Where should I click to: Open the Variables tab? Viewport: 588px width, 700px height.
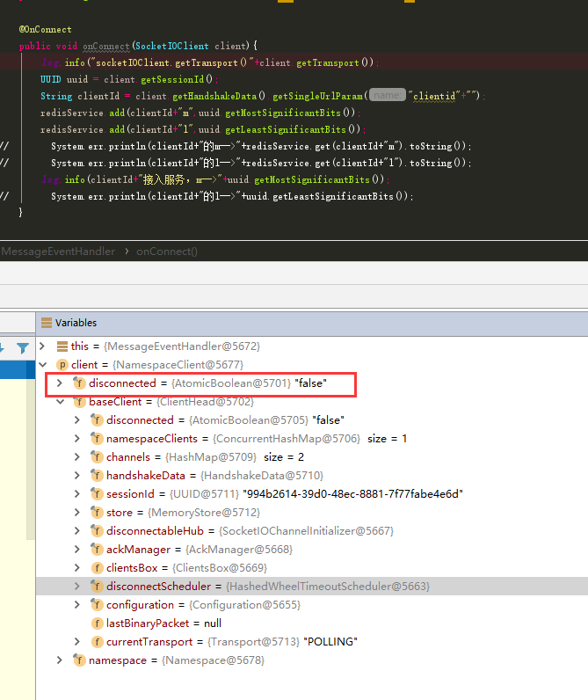pyautogui.click(x=75, y=323)
